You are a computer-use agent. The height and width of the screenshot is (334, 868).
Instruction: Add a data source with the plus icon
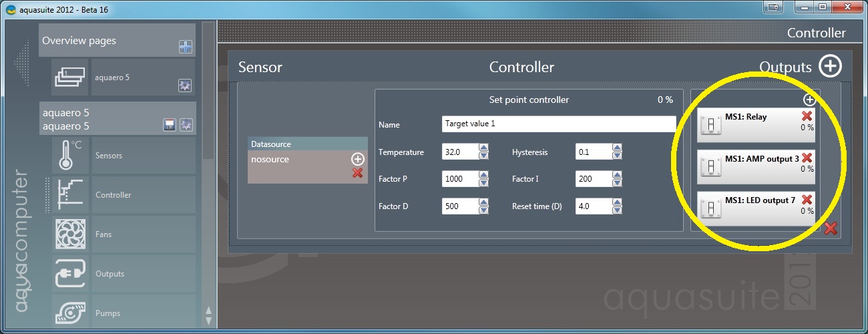coord(357,159)
